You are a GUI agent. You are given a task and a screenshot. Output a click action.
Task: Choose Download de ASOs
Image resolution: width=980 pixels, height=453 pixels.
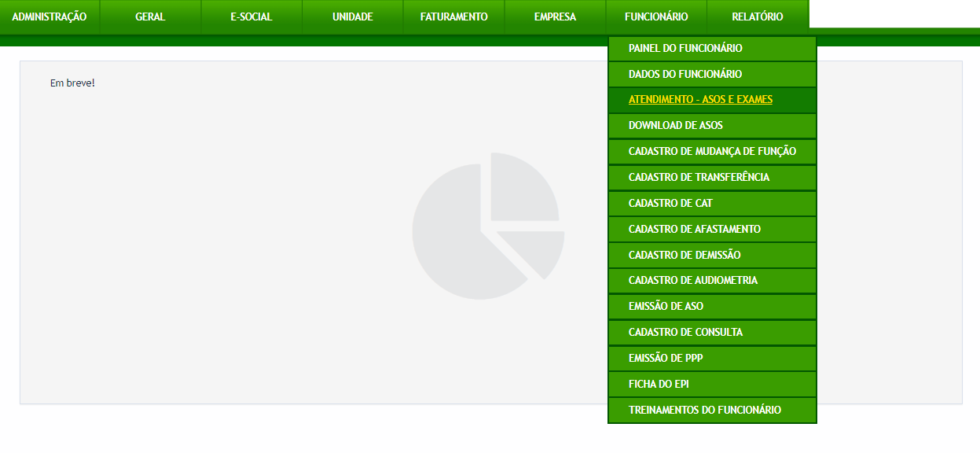[712, 126]
